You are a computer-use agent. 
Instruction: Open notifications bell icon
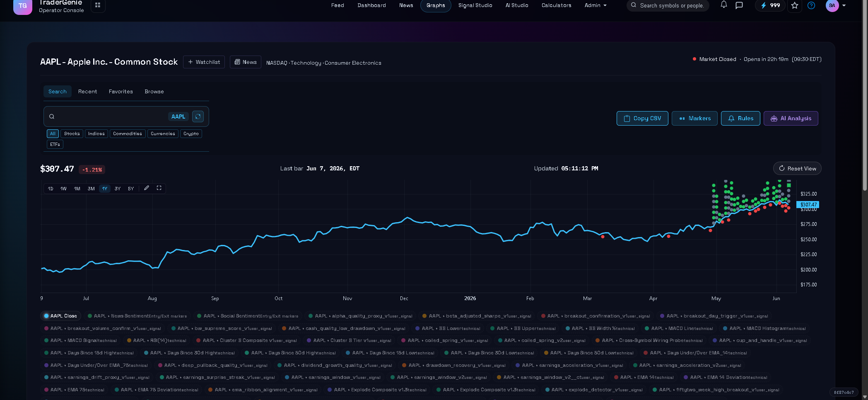click(x=723, y=5)
